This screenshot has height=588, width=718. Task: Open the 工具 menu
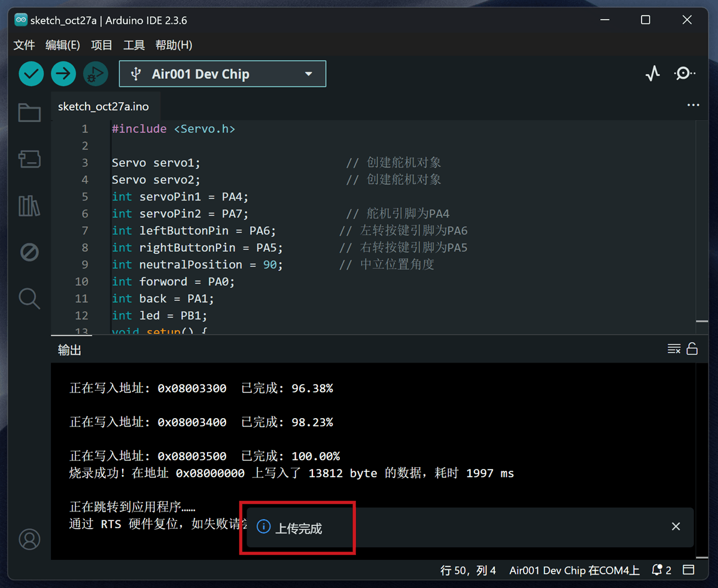[134, 45]
